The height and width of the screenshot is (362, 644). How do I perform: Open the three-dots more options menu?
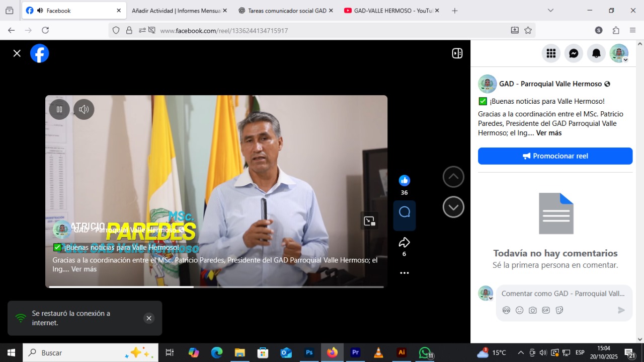coord(404,273)
